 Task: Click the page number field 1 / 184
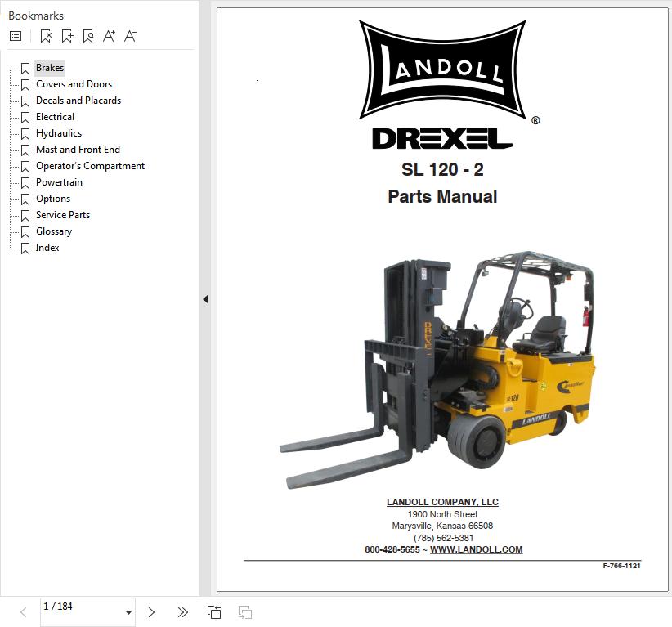[x=87, y=611]
